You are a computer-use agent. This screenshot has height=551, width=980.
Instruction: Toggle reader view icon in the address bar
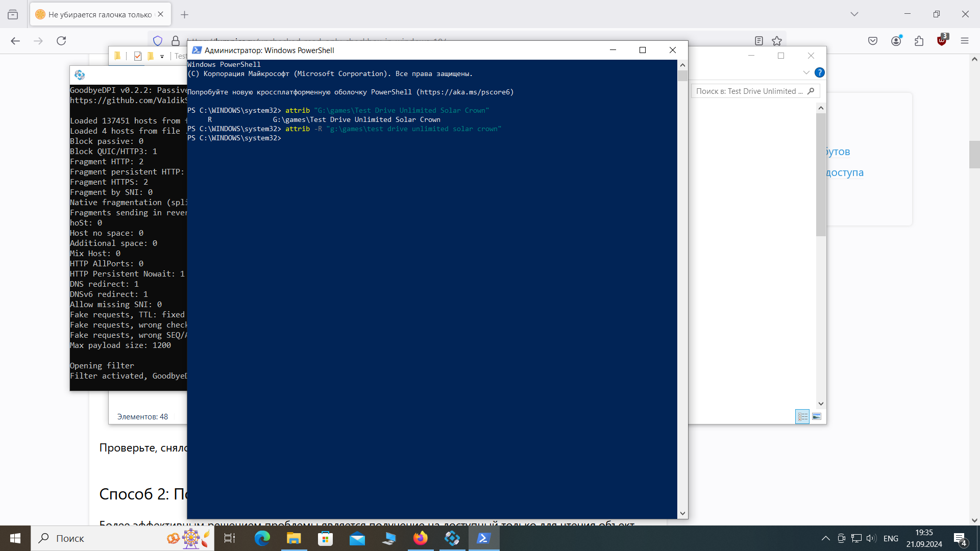pyautogui.click(x=759, y=41)
